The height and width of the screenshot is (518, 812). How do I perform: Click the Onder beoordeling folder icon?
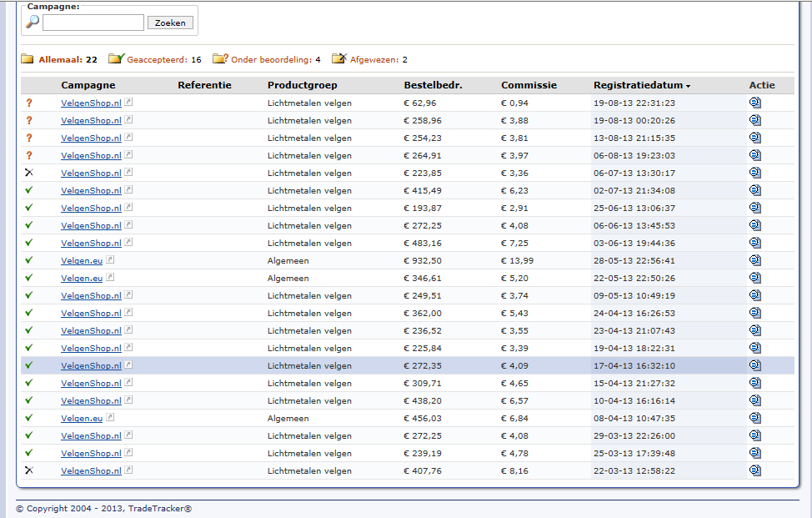point(220,58)
